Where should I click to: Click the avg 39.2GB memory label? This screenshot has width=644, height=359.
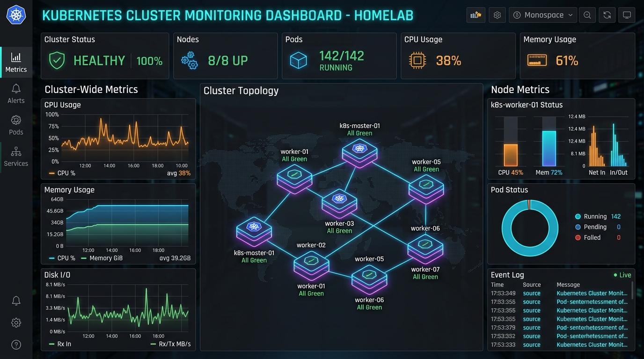tap(175, 258)
